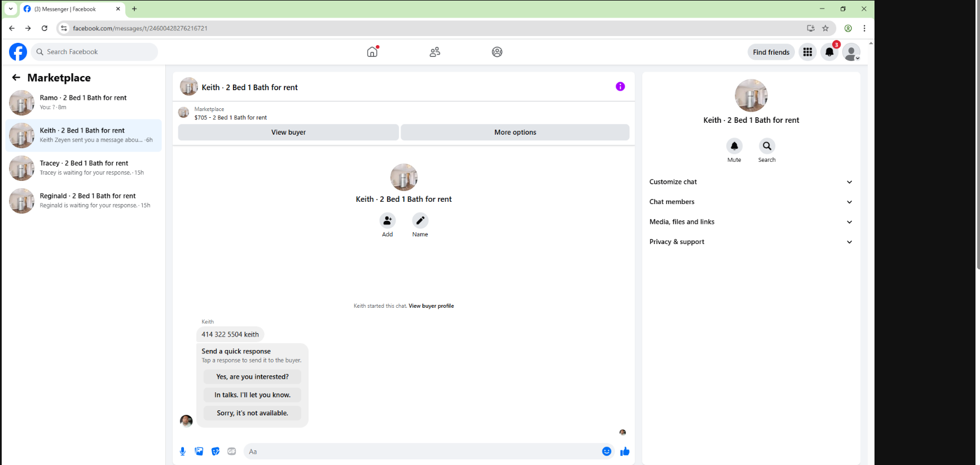Open Reginald conversation in list
Image resolution: width=980 pixels, height=465 pixels.
click(84, 201)
